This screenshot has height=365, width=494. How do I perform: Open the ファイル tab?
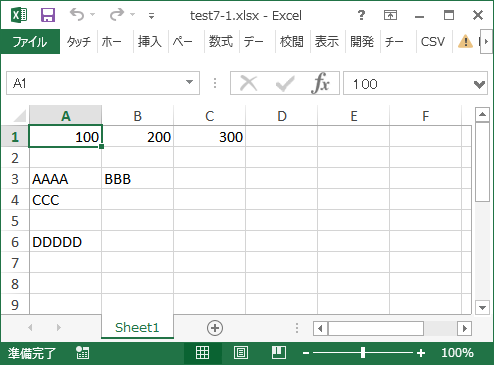(x=30, y=42)
